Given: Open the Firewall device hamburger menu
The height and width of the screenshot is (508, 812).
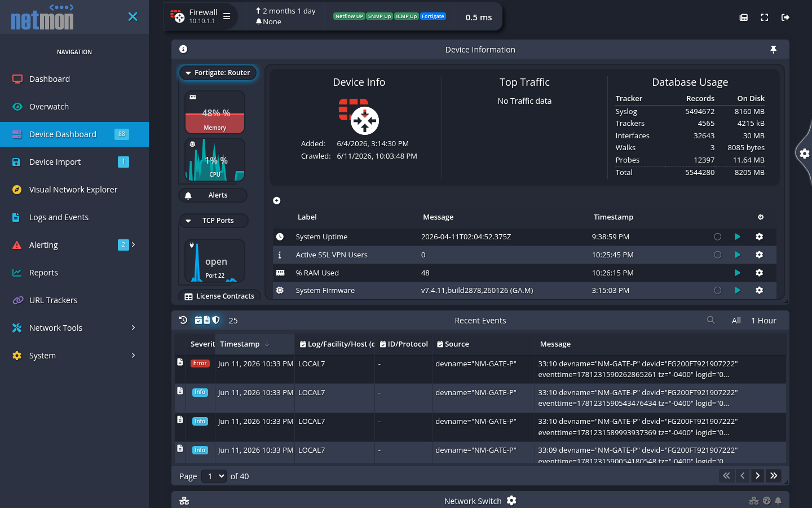Looking at the screenshot, I should tap(227, 16).
